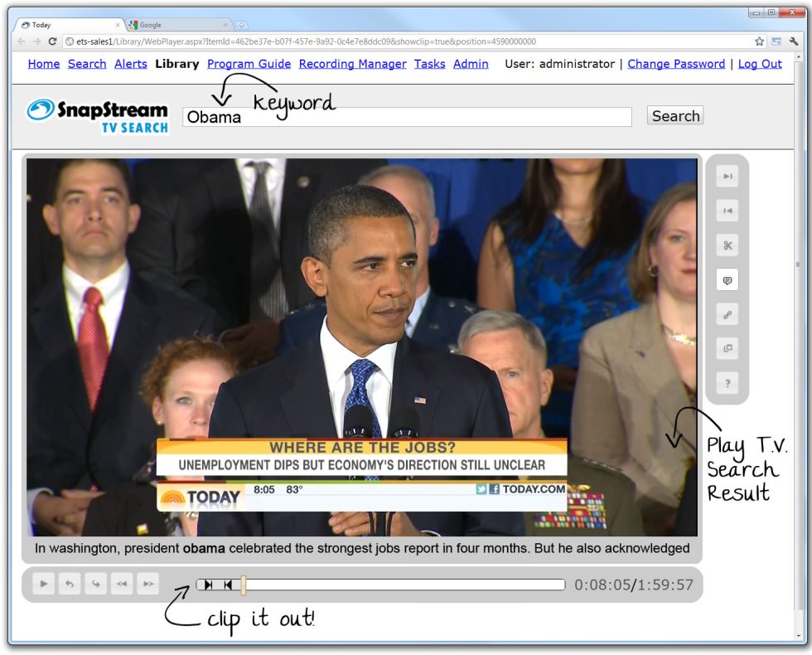This screenshot has height=655, width=812.
Task: Open the Program Guide navigation link
Action: [249, 64]
